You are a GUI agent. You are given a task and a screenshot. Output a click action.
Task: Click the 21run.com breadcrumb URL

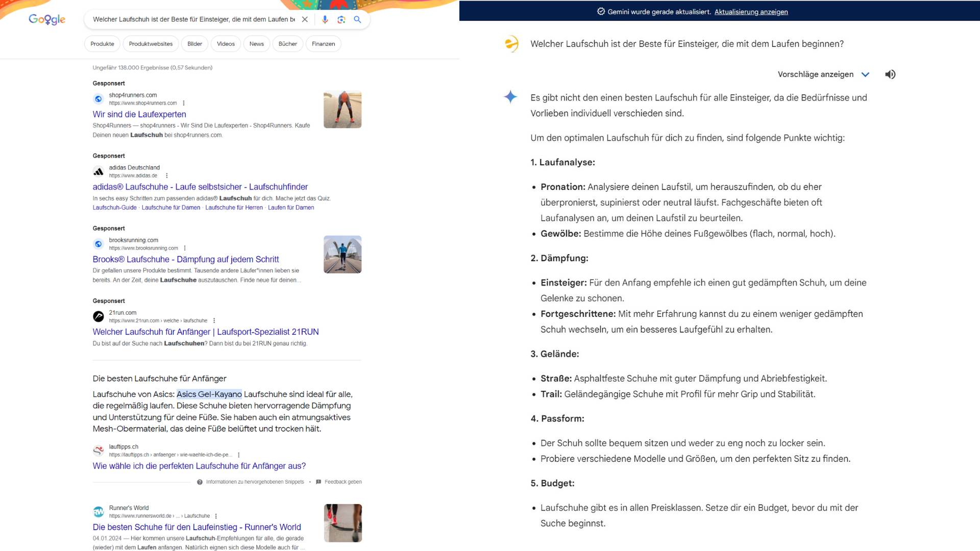[158, 320]
